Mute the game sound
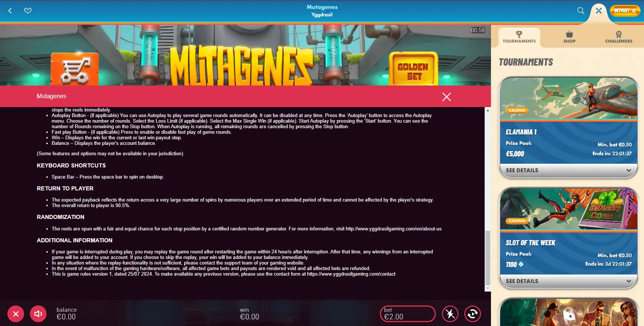The height and width of the screenshot is (326, 644). 38,314
